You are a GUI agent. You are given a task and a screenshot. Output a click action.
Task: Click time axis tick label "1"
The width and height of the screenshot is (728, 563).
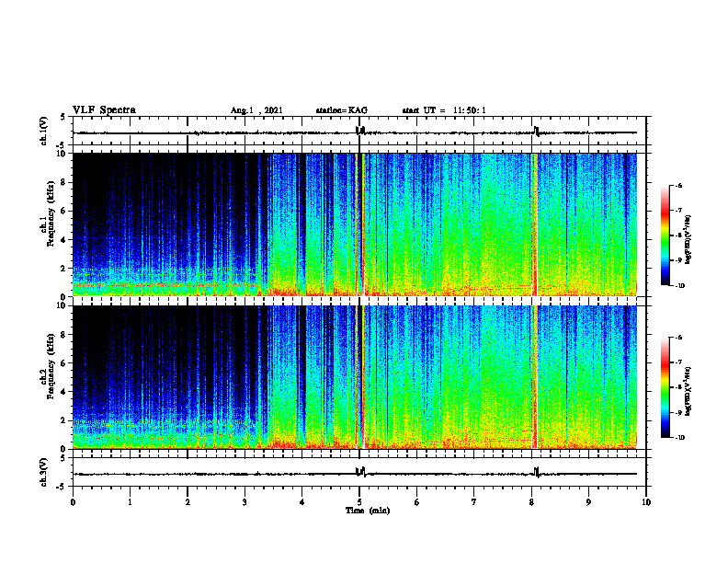point(130,502)
